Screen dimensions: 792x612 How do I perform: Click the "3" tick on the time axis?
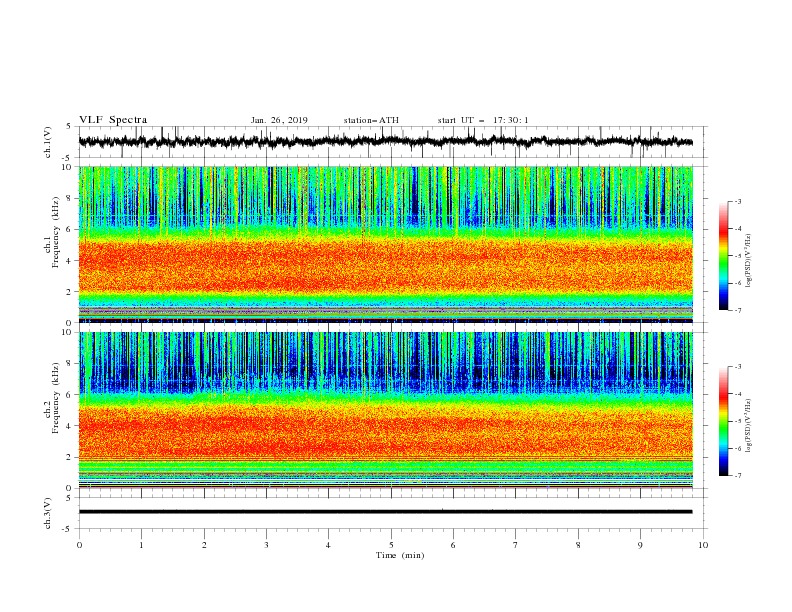[266, 545]
